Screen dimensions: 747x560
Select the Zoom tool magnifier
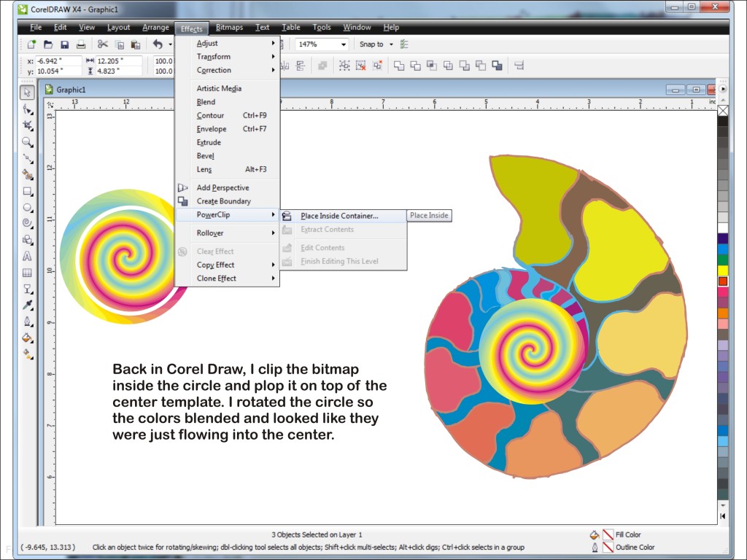point(27,141)
